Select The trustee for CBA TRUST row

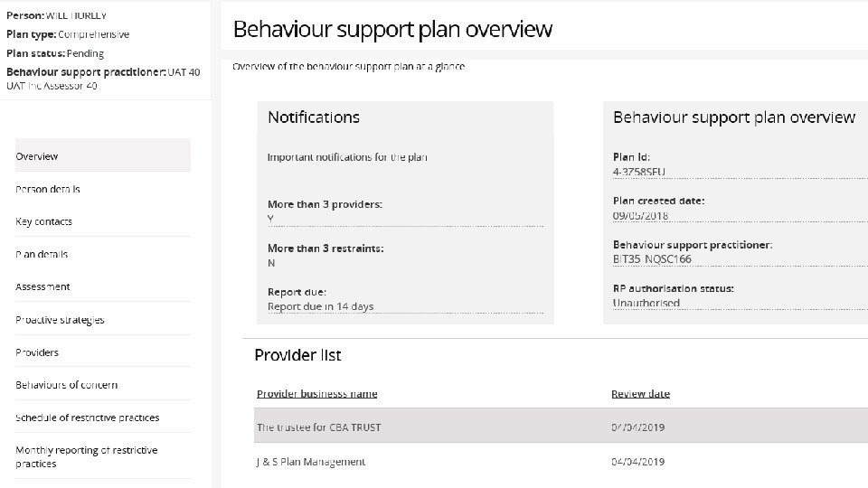point(318,427)
